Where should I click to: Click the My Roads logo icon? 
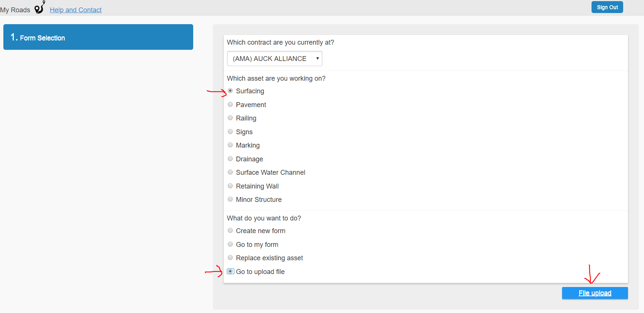pos(39,7)
